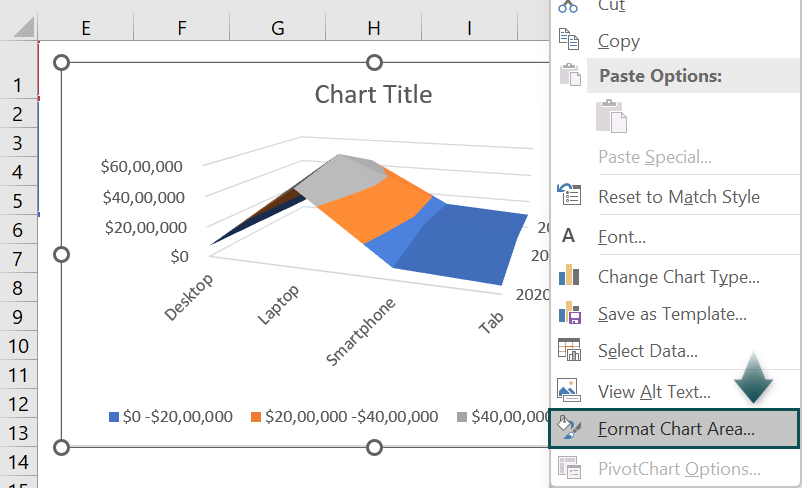Select row 10 header
Image resolution: width=802 pixels, height=488 pixels.
point(18,346)
